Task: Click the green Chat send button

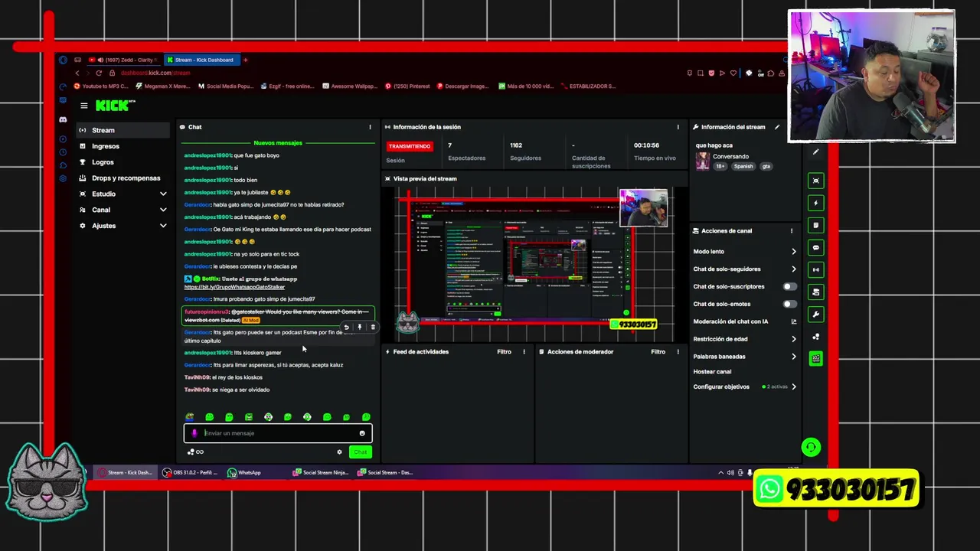Action: 360,452
